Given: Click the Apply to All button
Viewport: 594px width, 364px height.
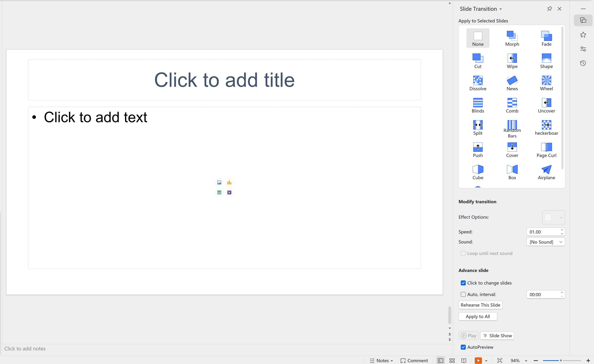Looking at the screenshot, I should point(478,317).
